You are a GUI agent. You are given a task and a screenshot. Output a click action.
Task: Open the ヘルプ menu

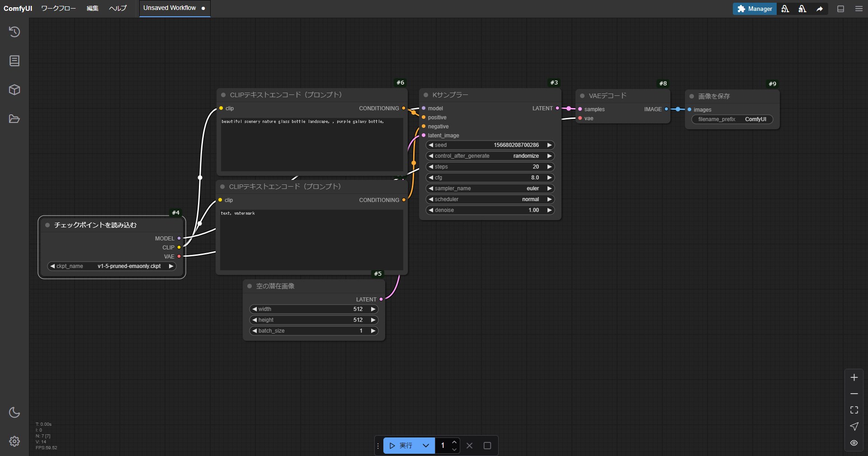(x=118, y=8)
